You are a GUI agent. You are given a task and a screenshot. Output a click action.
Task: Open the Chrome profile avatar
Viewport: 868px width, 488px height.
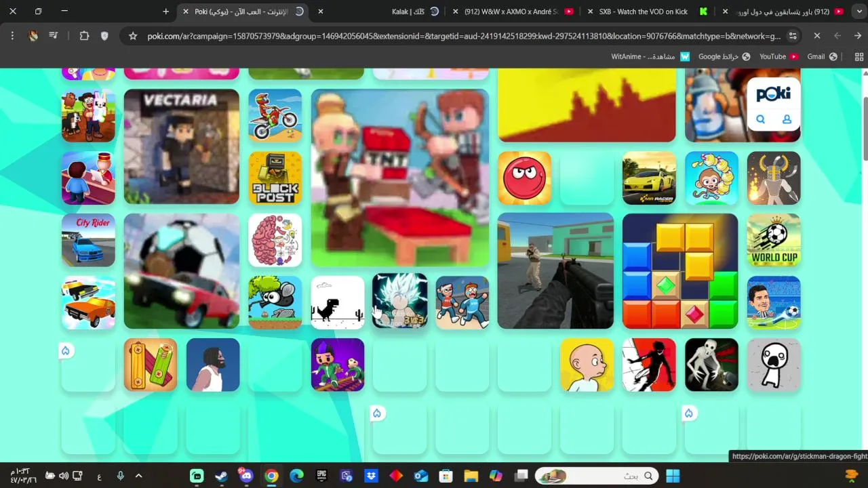(x=33, y=36)
